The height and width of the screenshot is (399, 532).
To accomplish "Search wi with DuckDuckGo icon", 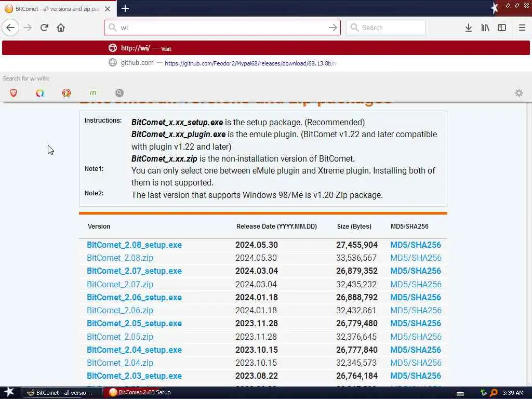I will coord(66,92).
